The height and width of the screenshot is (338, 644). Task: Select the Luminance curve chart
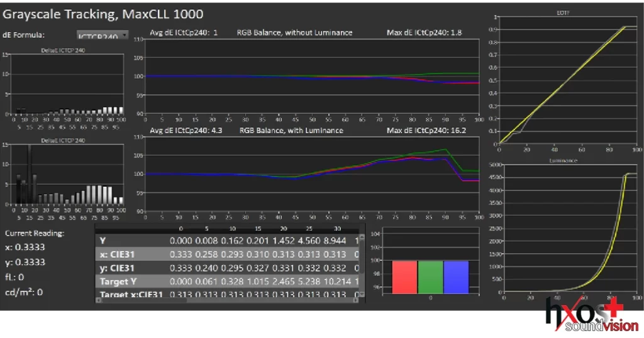click(x=567, y=229)
